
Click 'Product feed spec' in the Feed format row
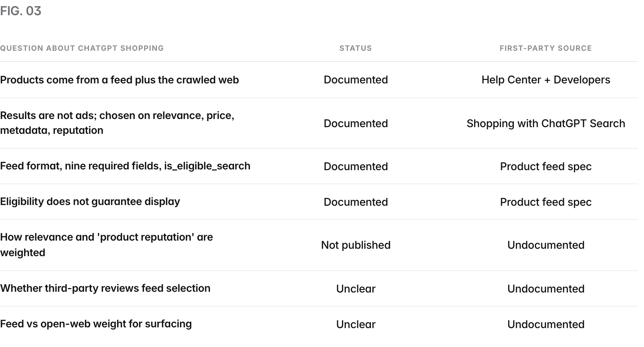[x=546, y=166]
